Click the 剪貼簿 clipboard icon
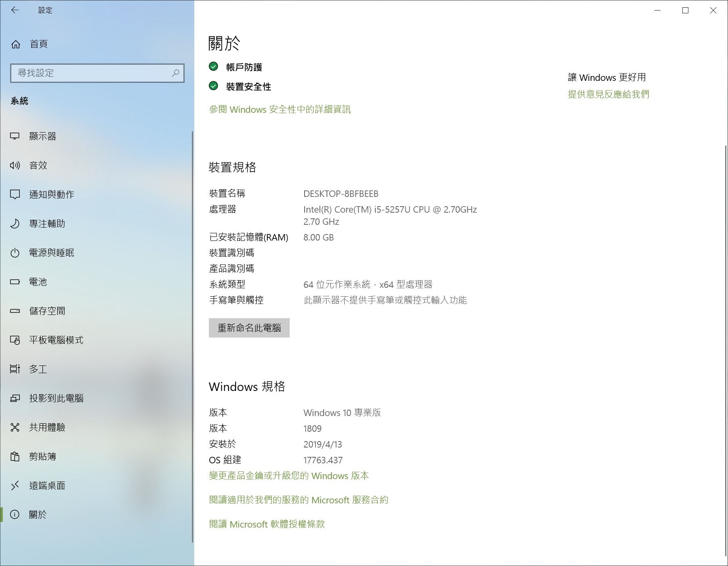This screenshot has height=566, width=728. click(15, 456)
